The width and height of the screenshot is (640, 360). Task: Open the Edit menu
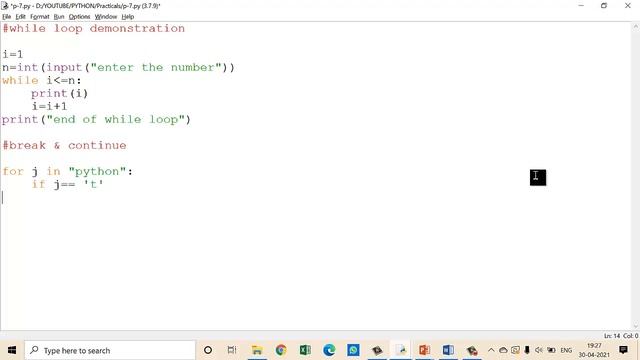(20, 17)
